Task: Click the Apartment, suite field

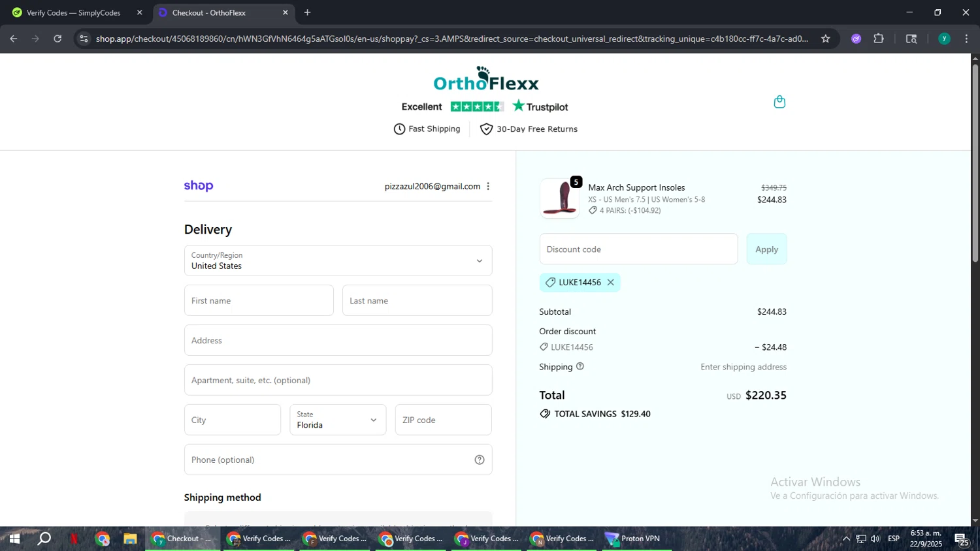Action: click(x=338, y=380)
